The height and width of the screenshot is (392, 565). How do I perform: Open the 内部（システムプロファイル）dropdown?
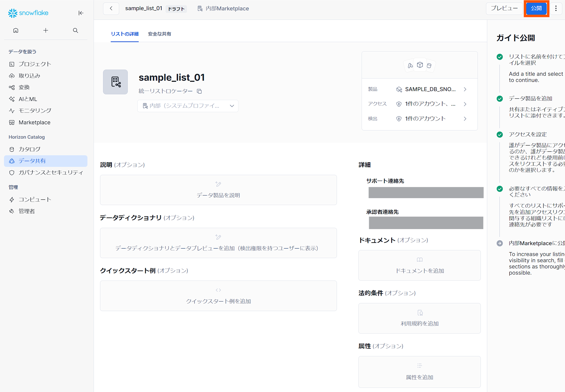pos(188,106)
